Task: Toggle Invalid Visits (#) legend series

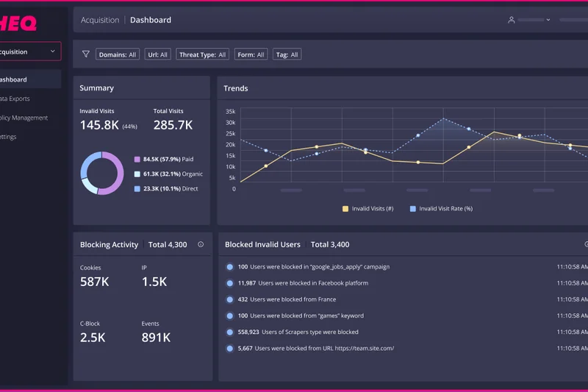Action: tap(367, 209)
